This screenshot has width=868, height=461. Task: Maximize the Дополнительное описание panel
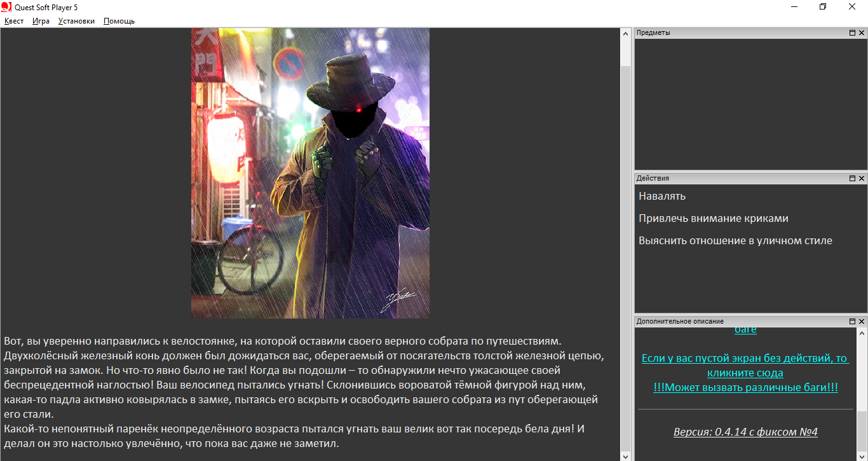852,322
